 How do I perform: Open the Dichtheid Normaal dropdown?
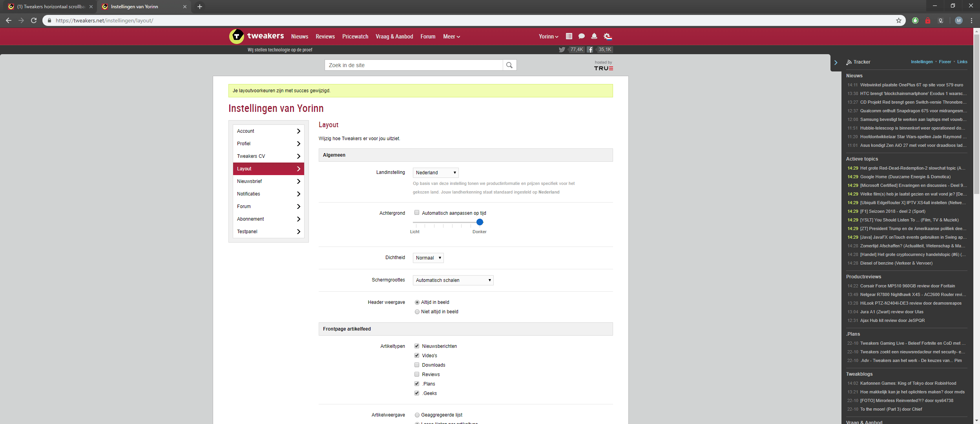[428, 258]
